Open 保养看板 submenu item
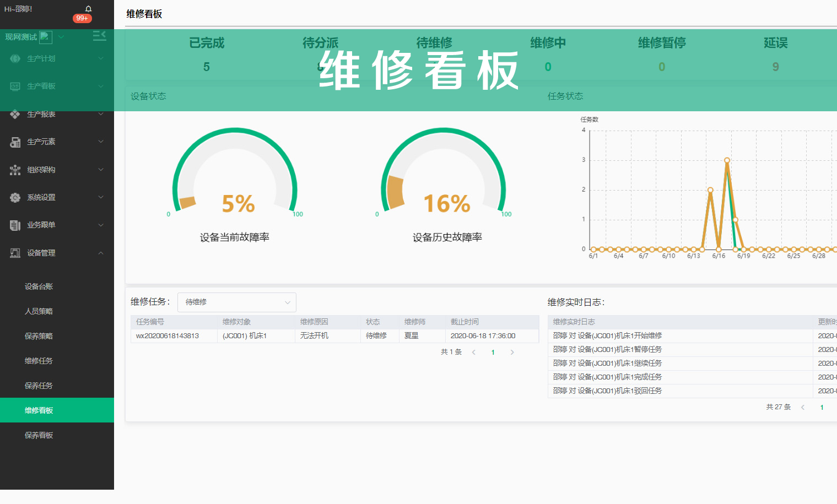Viewport: 837px width, 504px height. pos(39,435)
